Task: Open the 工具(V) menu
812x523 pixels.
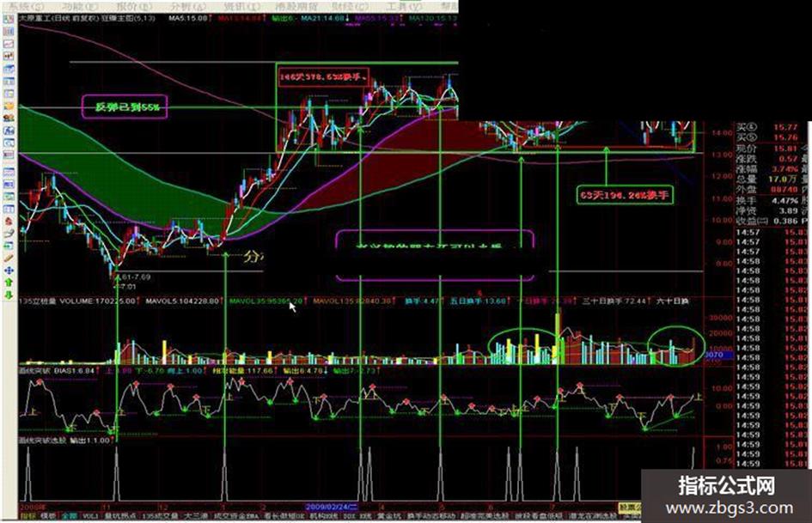Action: [405, 6]
